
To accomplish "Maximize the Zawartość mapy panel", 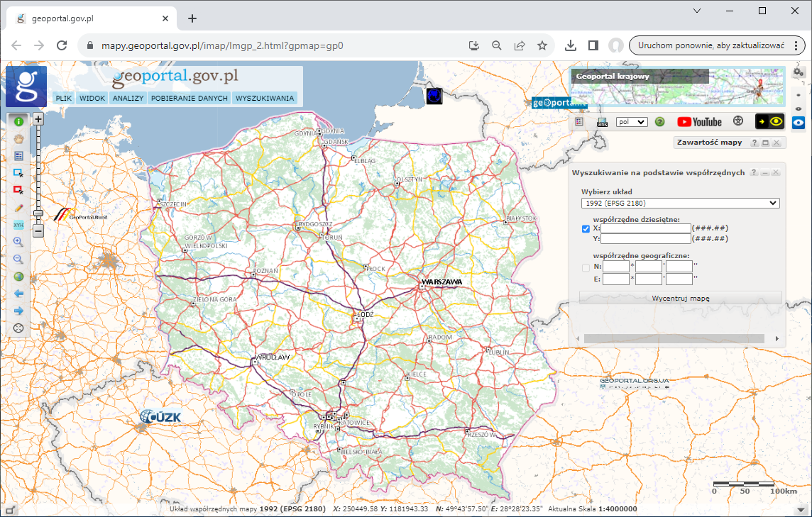I will [x=765, y=143].
